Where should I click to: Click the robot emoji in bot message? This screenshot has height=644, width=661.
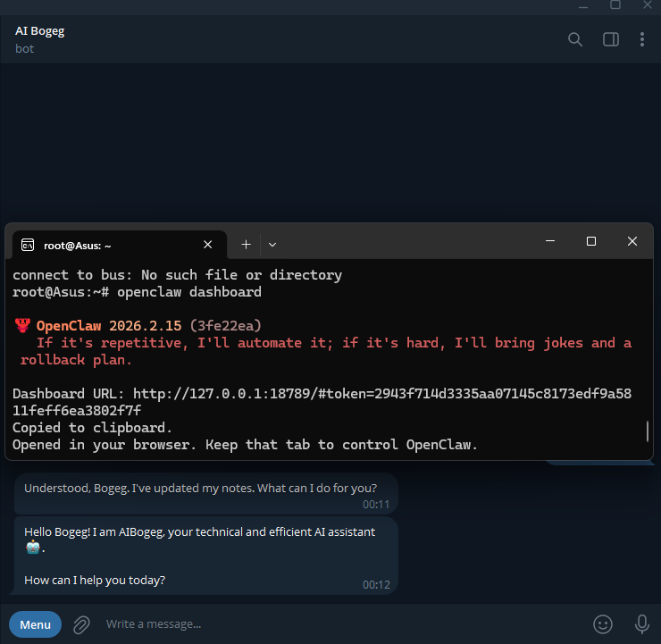32,548
